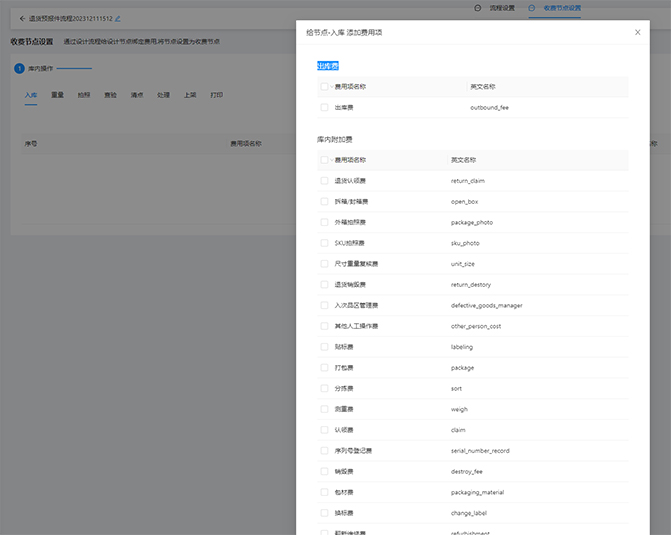
Task: Click the back arrow beside process name
Action: [22, 18]
